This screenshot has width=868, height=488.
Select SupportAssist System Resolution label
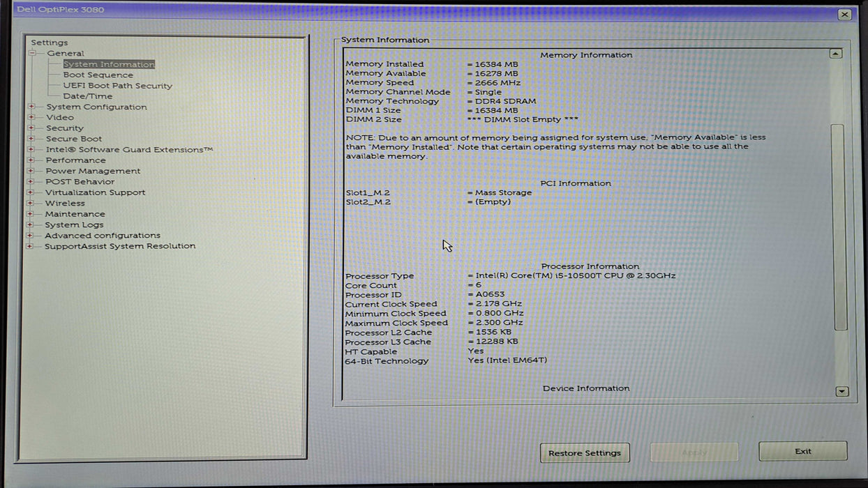point(120,246)
